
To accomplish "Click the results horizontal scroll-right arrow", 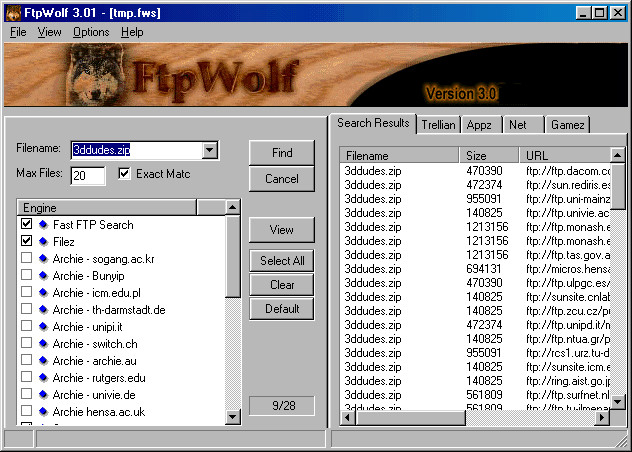I will coord(602,418).
